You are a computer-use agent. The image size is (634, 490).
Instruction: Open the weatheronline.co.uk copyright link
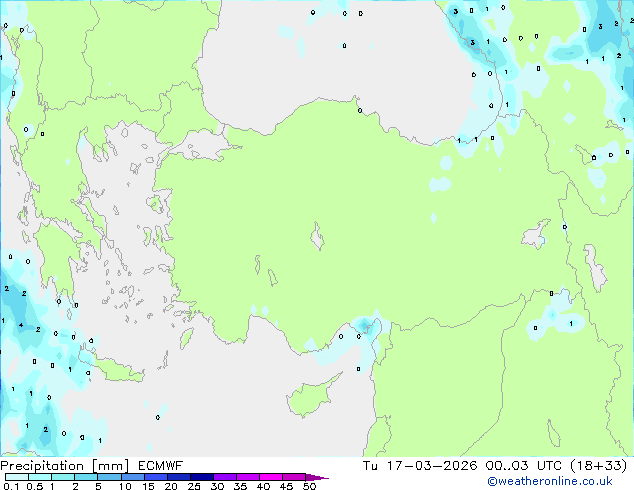tap(549, 481)
